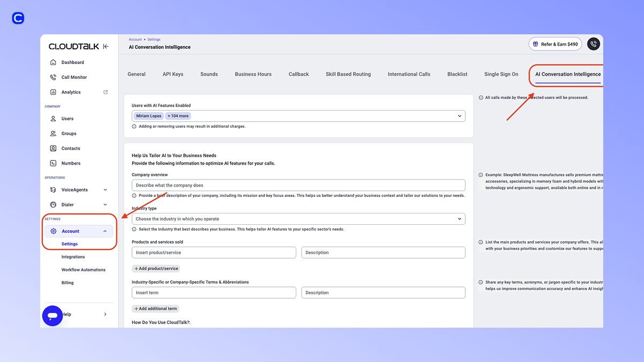Open Integrations in the Account submenu
Image resolution: width=644 pixels, height=362 pixels.
coord(73,257)
